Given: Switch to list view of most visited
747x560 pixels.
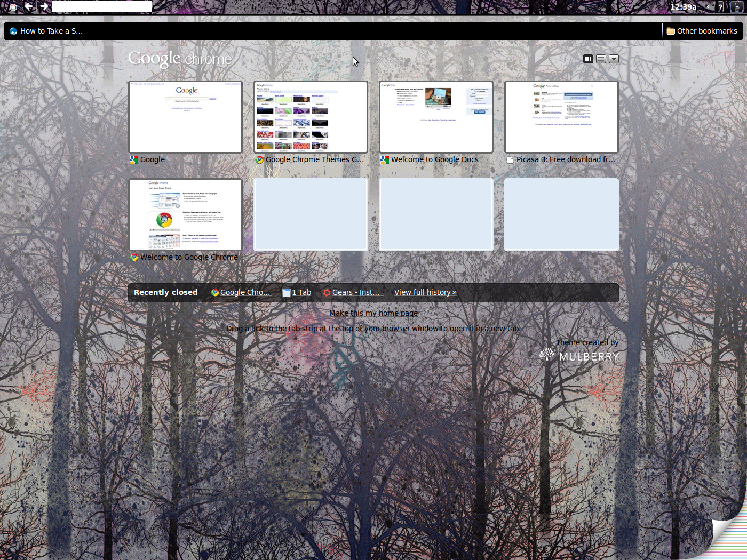Looking at the screenshot, I should pos(601,59).
